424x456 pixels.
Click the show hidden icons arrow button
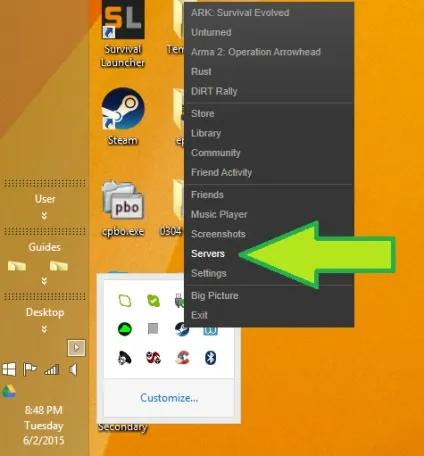76,348
